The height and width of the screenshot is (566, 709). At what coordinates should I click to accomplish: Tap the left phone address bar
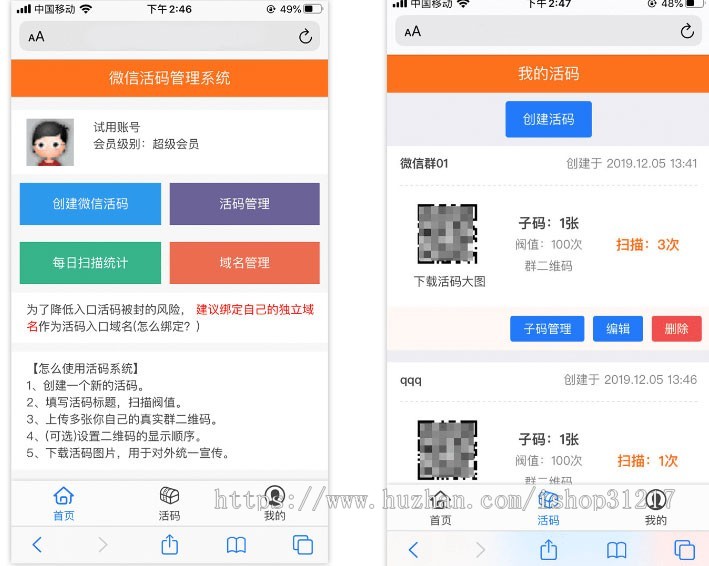click(170, 36)
